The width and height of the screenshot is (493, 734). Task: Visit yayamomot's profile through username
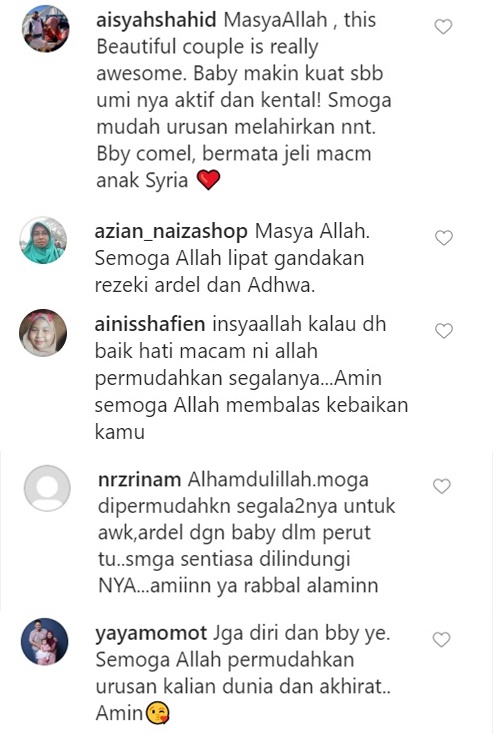pyautogui.click(x=151, y=633)
